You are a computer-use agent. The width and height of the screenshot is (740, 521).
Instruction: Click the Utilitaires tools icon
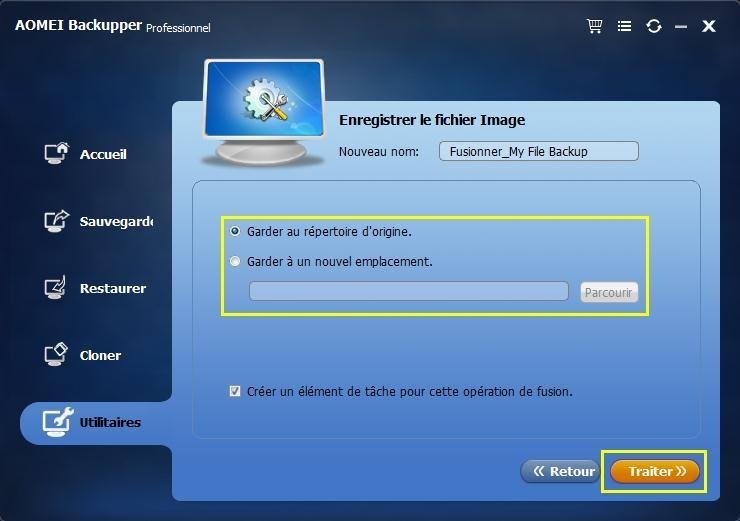58,421
